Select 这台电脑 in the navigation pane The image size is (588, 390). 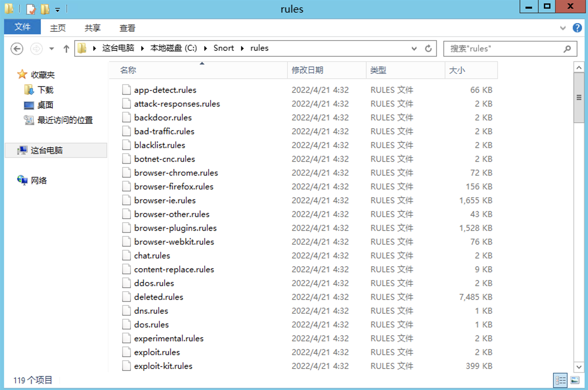point(56,150)
